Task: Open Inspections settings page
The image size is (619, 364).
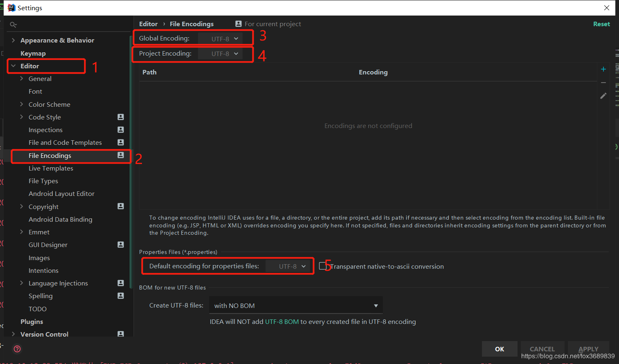Action: (x=45, y=130)
